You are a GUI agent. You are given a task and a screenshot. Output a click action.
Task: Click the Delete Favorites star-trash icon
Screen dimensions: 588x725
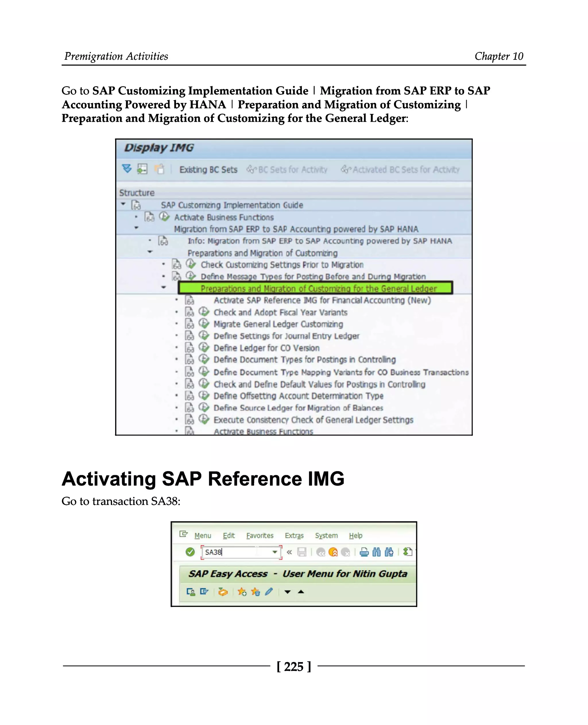coord(256,592)
